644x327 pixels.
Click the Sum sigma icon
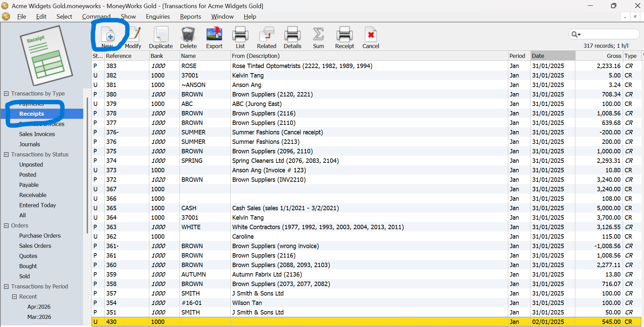tap(318, 37)
